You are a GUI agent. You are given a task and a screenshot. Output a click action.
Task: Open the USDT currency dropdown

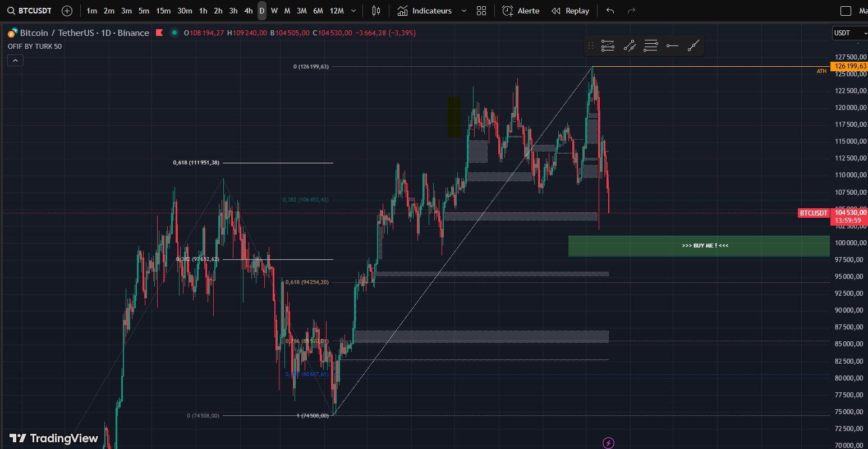849,33
